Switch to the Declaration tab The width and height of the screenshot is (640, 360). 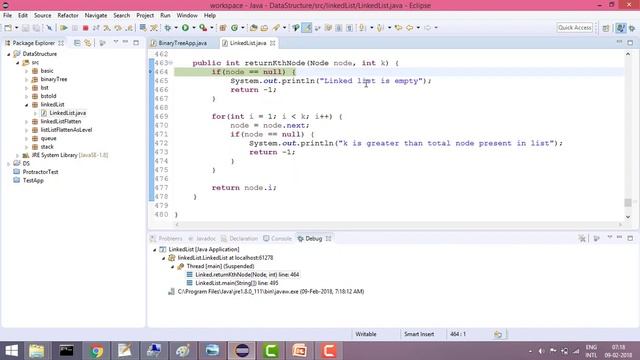coord(239,239)
